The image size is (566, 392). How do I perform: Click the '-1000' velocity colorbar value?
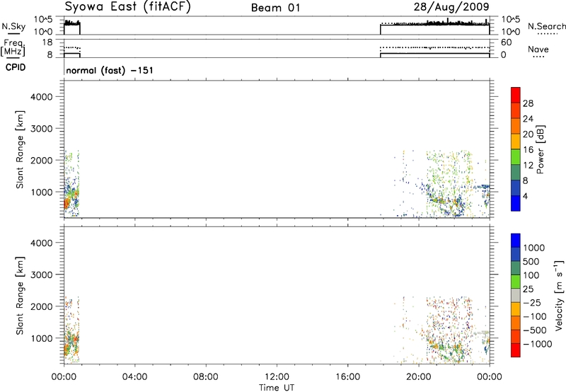(537, 344)
